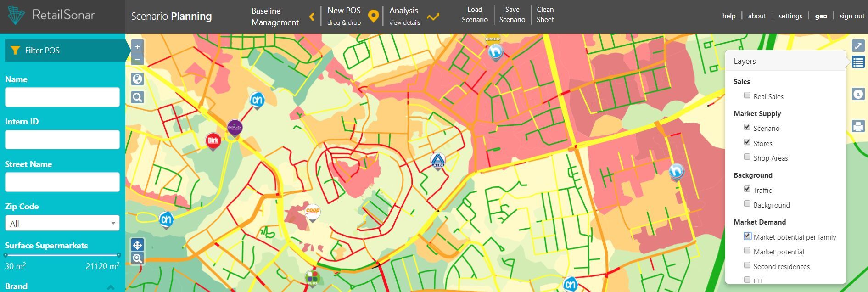Click the sign out link

point(852,16)
